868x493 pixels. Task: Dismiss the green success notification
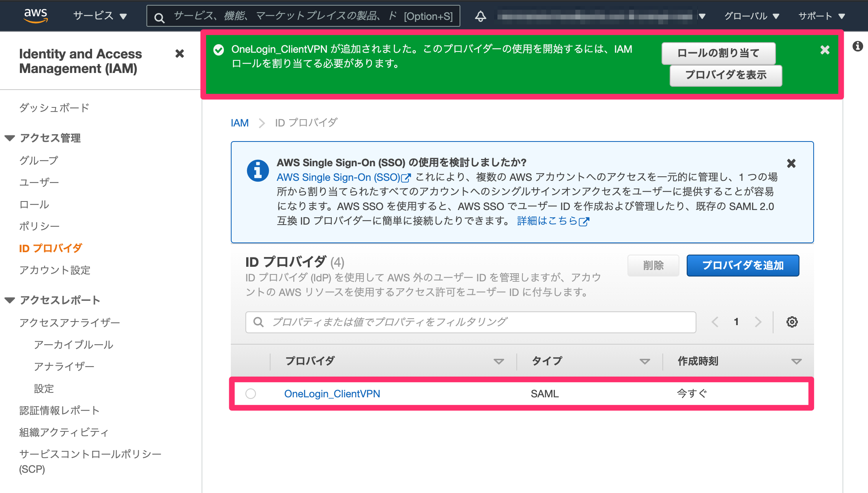(825, 50)
